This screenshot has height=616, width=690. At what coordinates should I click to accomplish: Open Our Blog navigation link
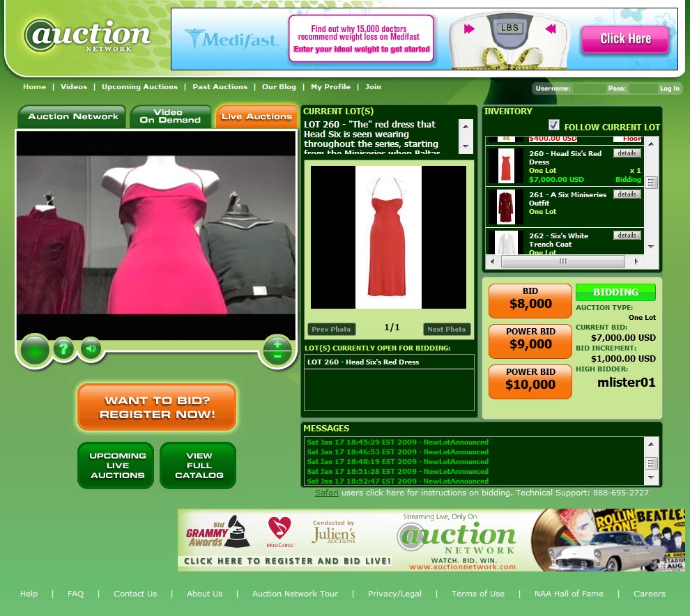click(279, 86)
